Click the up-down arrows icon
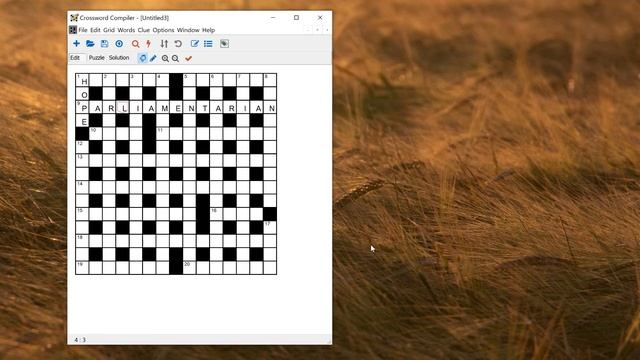The image size is (640, 360). (x=164, y=44)
